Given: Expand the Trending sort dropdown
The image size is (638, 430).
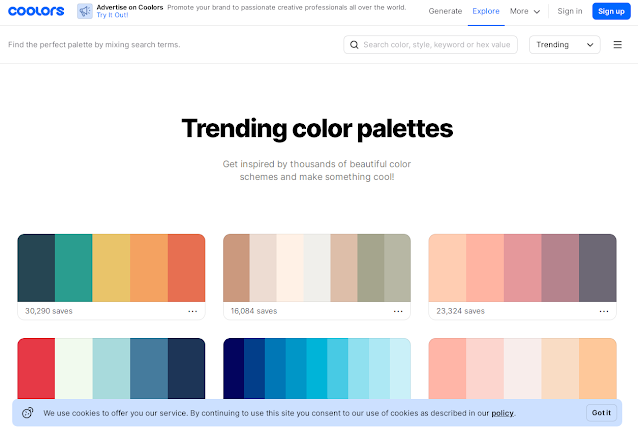Looking at the screenshot, I should coord(564,45).
